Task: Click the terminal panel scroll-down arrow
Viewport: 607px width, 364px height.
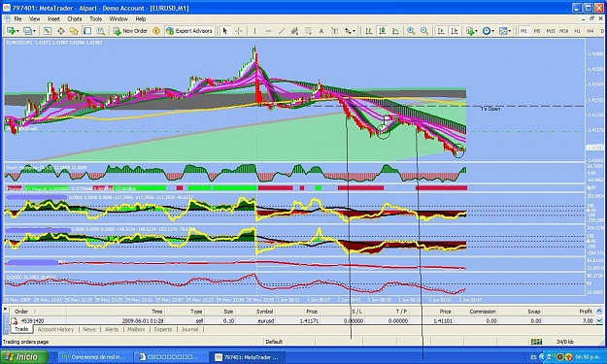Action: tap(599, 320)
